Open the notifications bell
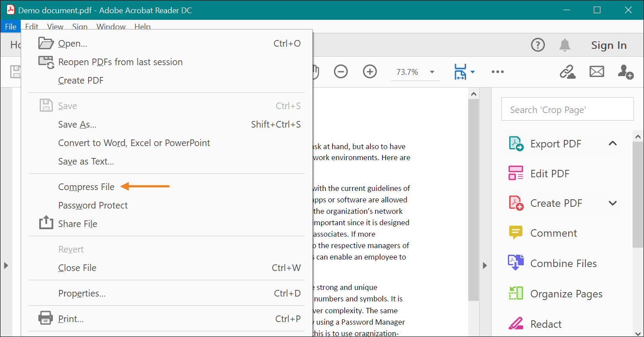 tap(565, 45)
